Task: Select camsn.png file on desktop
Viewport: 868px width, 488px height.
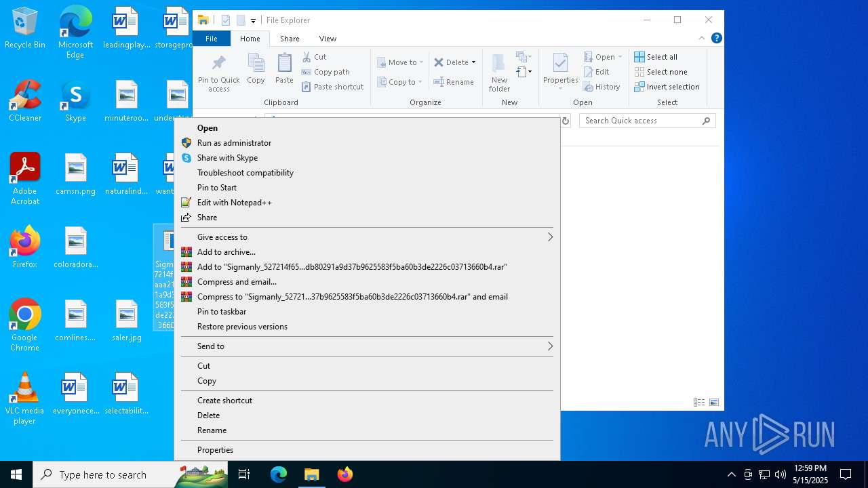Action: coord(75,175)
